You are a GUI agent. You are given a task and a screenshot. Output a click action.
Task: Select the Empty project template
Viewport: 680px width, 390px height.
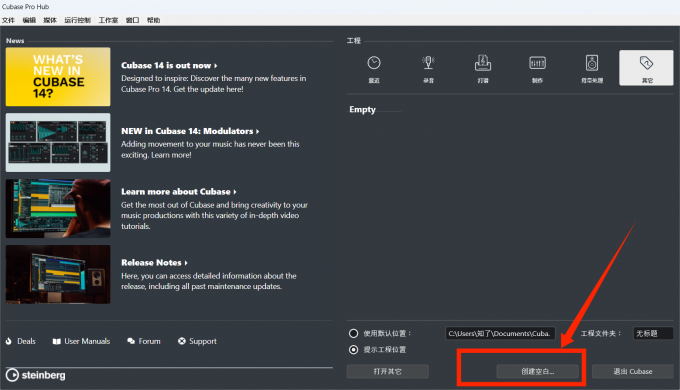(x=363, y=110)
